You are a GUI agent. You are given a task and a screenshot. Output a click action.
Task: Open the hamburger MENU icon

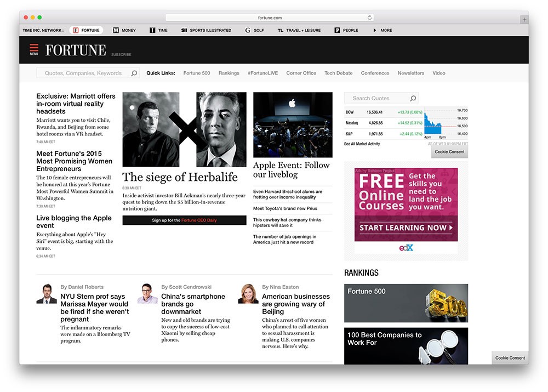(34, 49)
